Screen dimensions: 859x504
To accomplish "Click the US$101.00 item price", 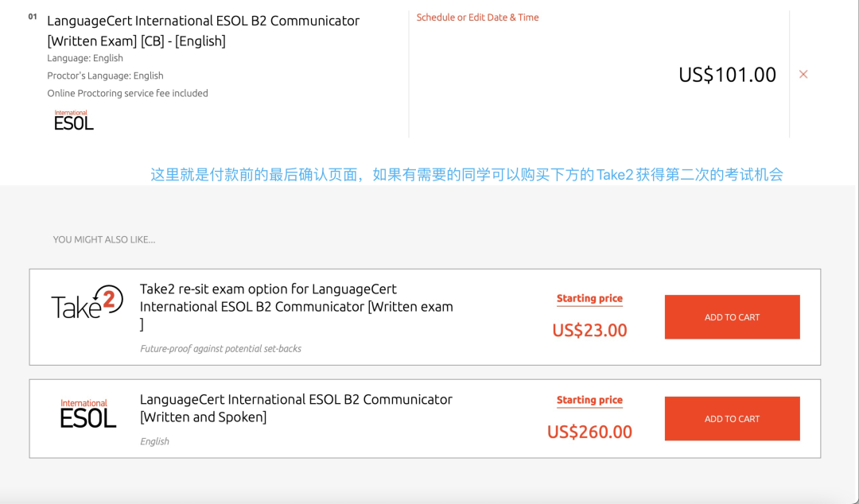I will [727, 75].
